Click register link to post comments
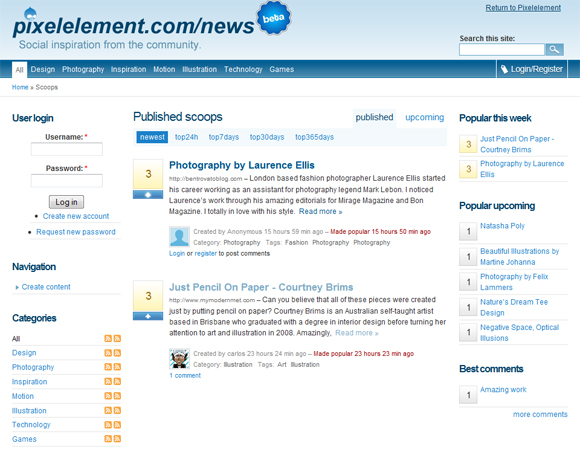Viewport: 580px width, 452px height. (x=205, y=254)
